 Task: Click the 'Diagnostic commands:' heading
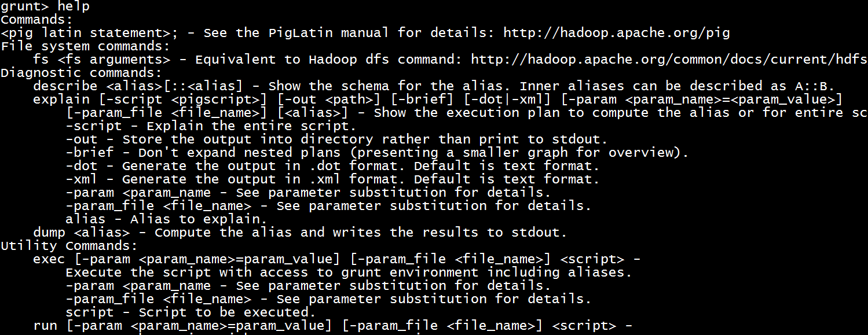(82, 73)
